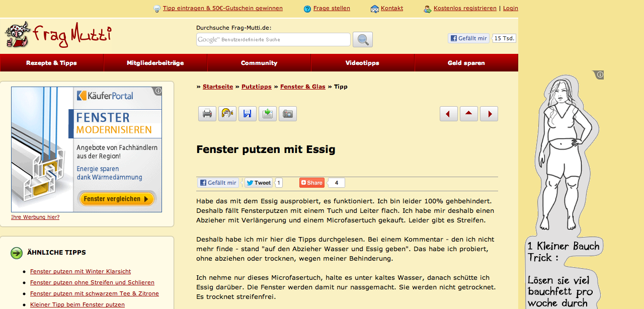This screenshot has height=309, width=644.
Task: Go to next tip with right arrow
Action: tap(489, 114)
